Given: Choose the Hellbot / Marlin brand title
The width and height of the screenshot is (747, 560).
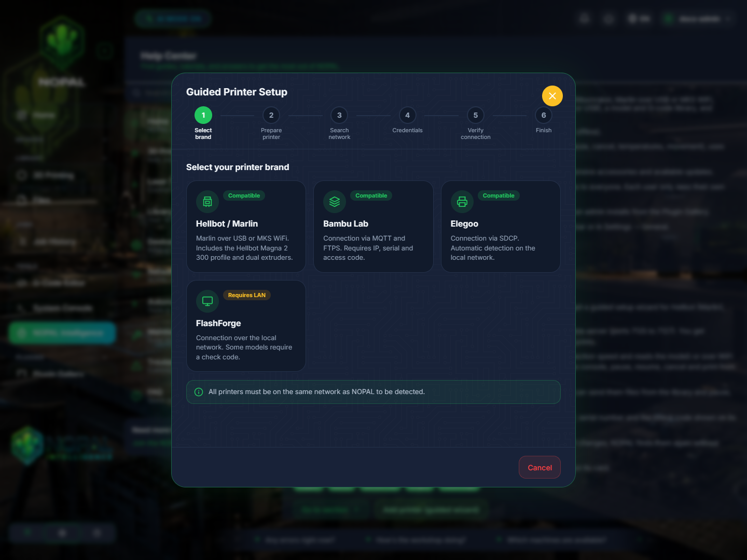Looking at the screenshot, I should (227, 223).
